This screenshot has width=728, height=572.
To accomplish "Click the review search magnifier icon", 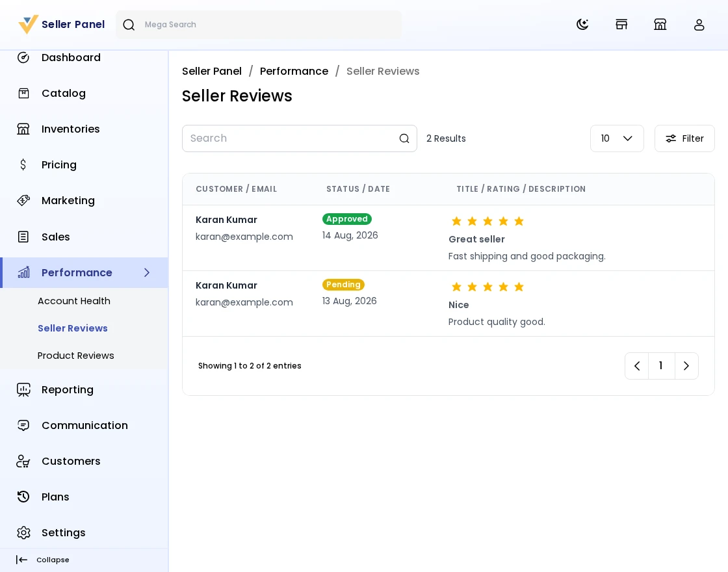I will 404,138.
